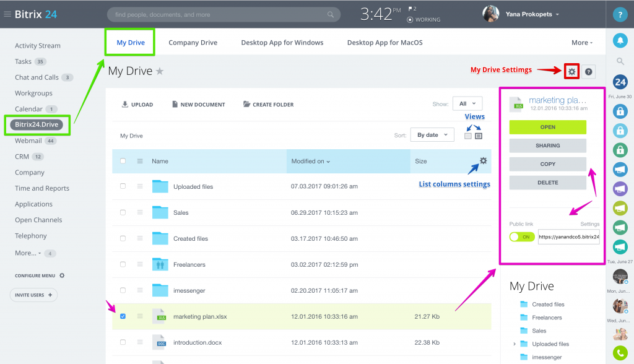Turn off the Public link toggle

tap(521, 237)
